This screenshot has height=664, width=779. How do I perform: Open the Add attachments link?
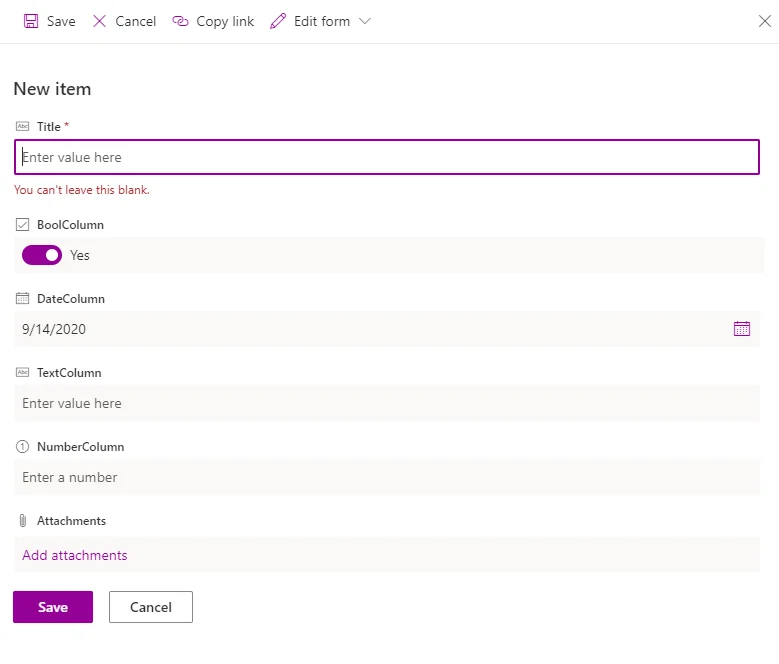pos(75,555)
